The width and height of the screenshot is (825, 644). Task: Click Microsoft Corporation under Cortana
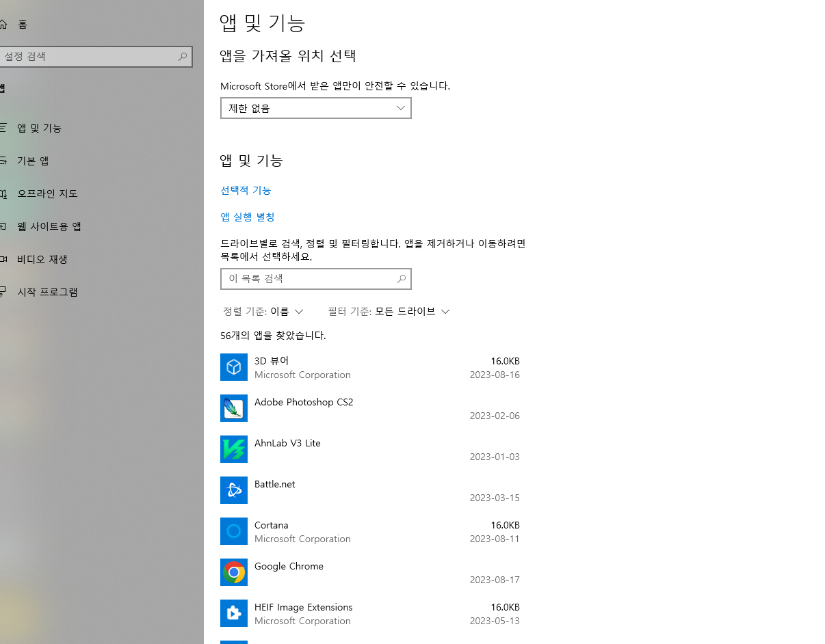pos(302,539)
